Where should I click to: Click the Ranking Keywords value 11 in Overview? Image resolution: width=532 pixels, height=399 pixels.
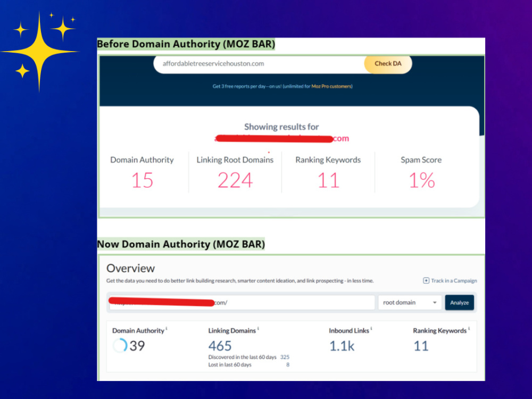point(421,346)
